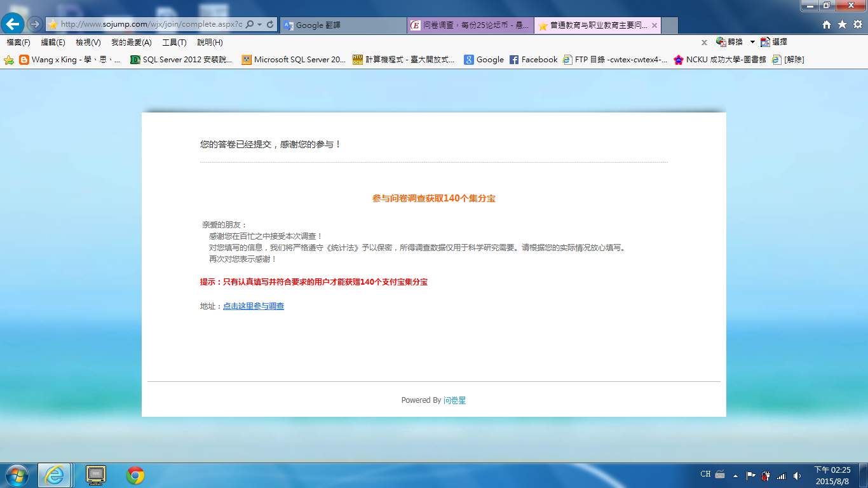Open the Tools gear icon
This screenshot has height=488, width=868.
(x=857, y=25)
